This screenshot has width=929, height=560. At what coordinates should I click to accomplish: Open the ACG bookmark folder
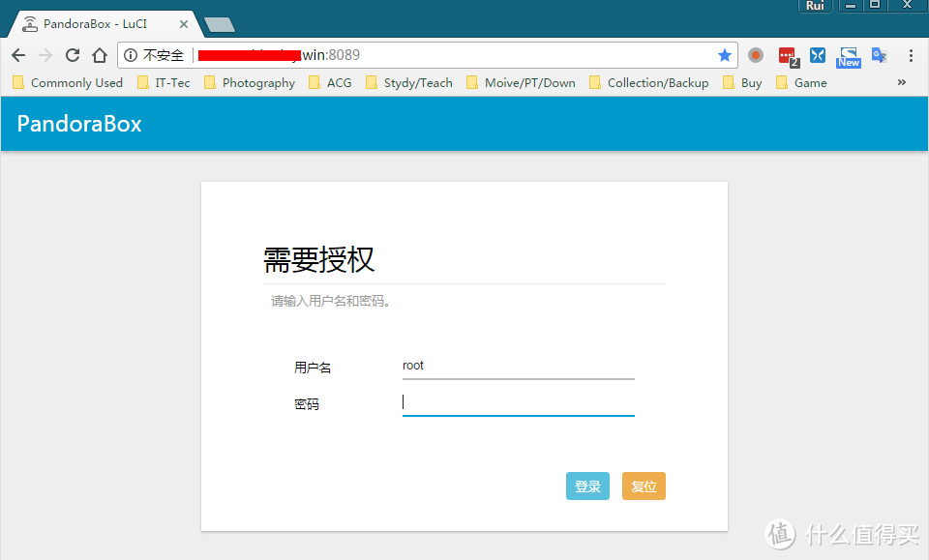point(330,83)
